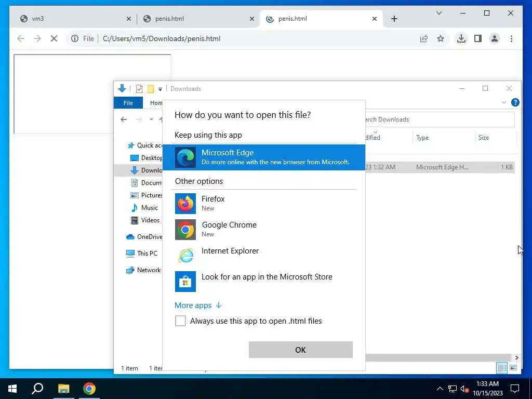Go back in Chrome's navigation
The height and width of the screenshot is (399, 532).
pyautogui.click(x=21, y=38)
